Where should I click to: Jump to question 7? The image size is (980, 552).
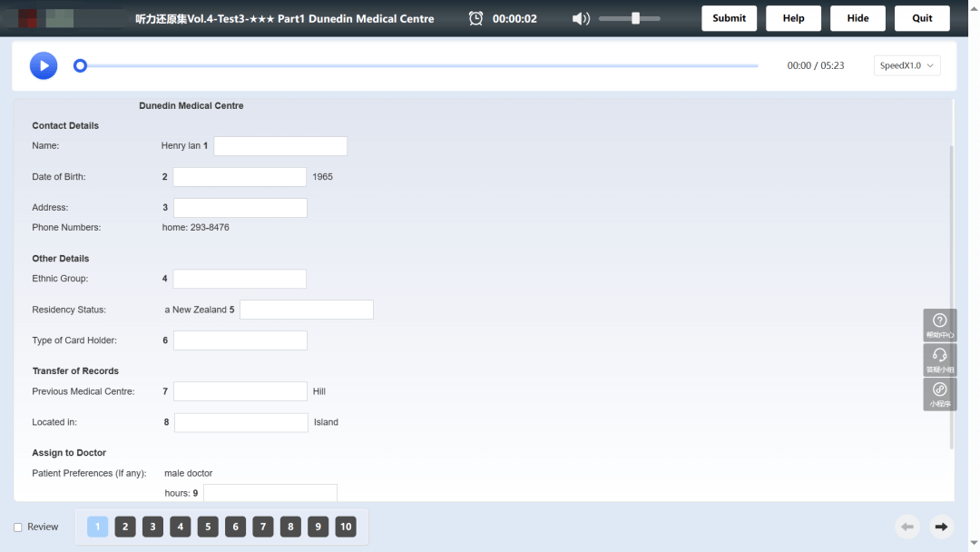(262, 527)
